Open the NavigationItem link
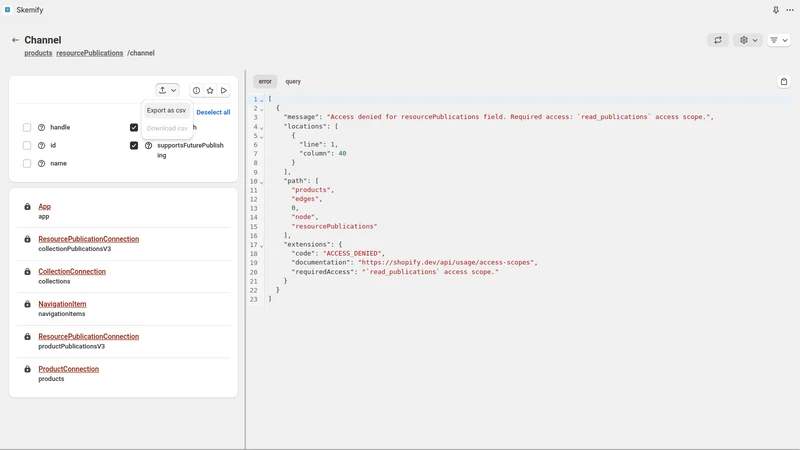 tap(62, 304)
